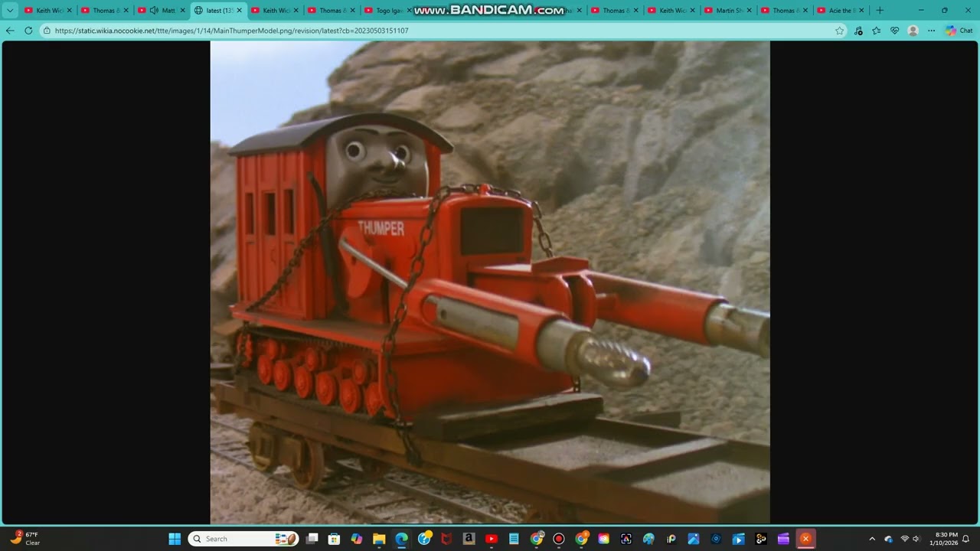Open the notifications bell
Screen dimensions: 980x551
(x=966, y=539)
